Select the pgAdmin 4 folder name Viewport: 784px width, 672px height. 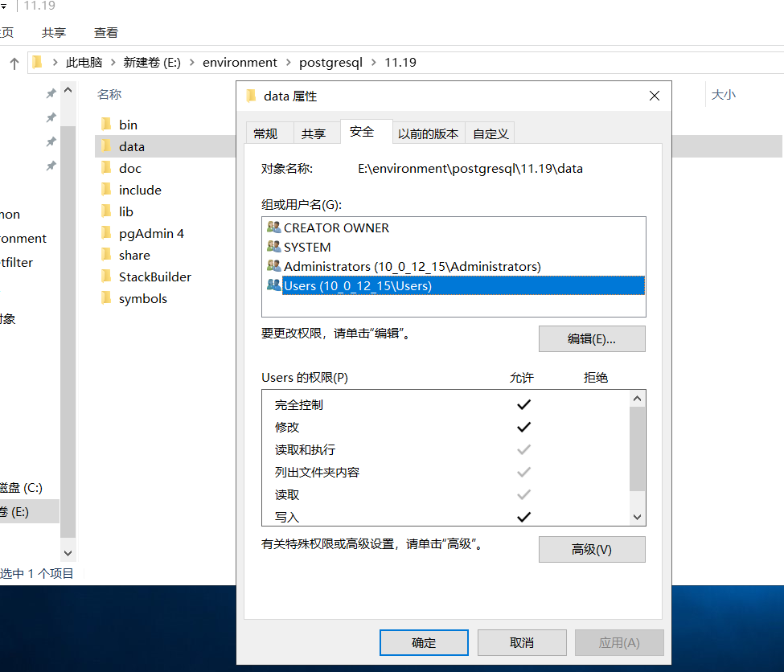[151, 233]
